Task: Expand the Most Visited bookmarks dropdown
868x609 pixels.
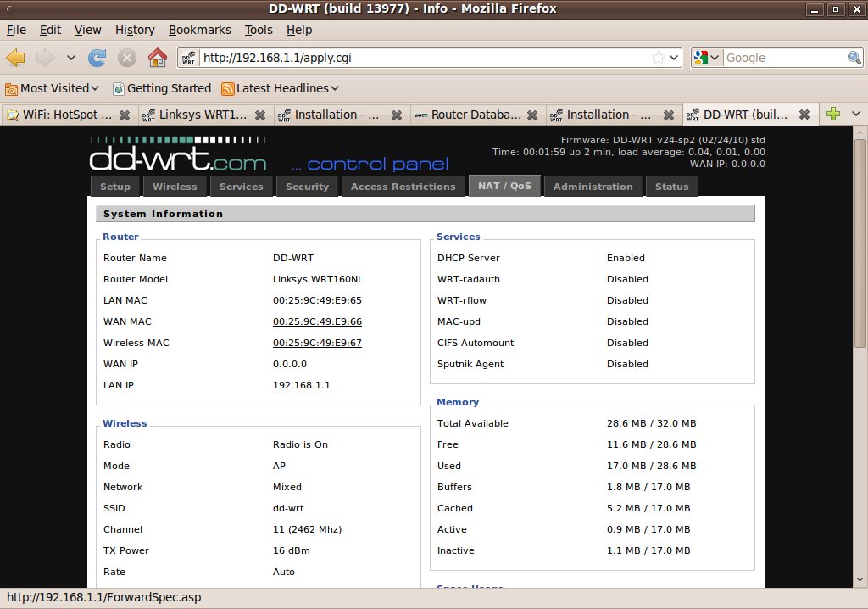Action: click(x=95, y=88)
